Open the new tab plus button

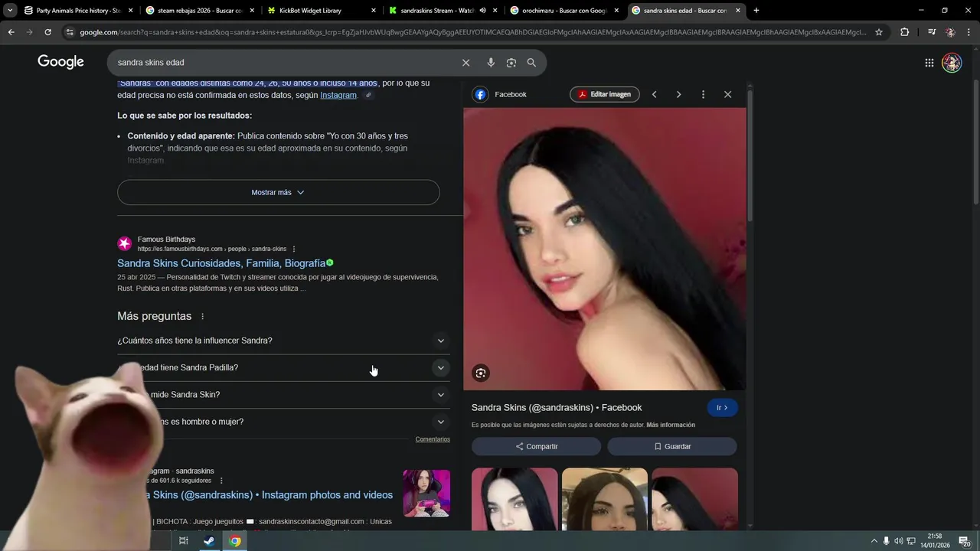756,11
